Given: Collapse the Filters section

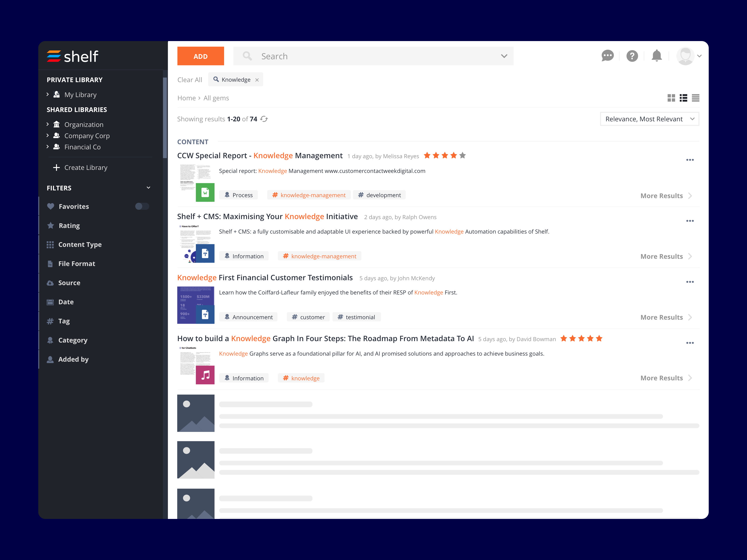Looking at the screenshot, I should point(148,188).
